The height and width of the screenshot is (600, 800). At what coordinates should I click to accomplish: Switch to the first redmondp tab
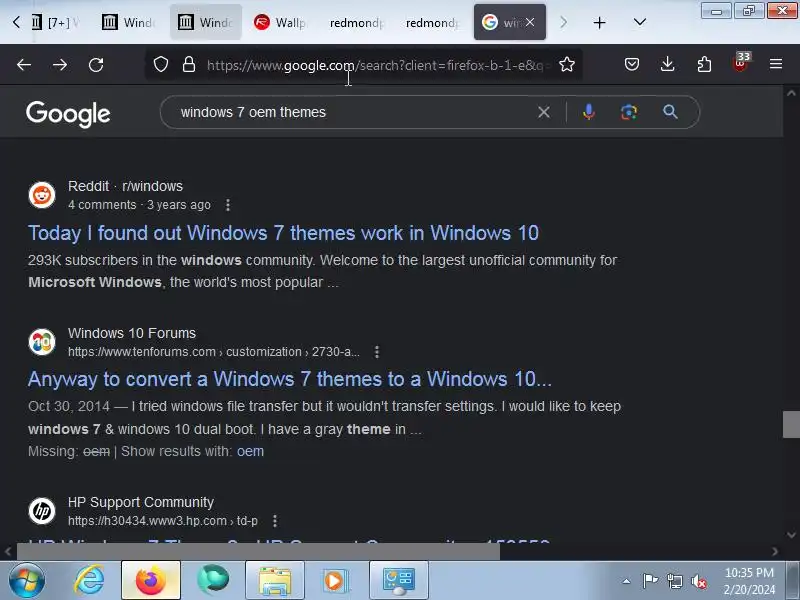click(356, 22)
